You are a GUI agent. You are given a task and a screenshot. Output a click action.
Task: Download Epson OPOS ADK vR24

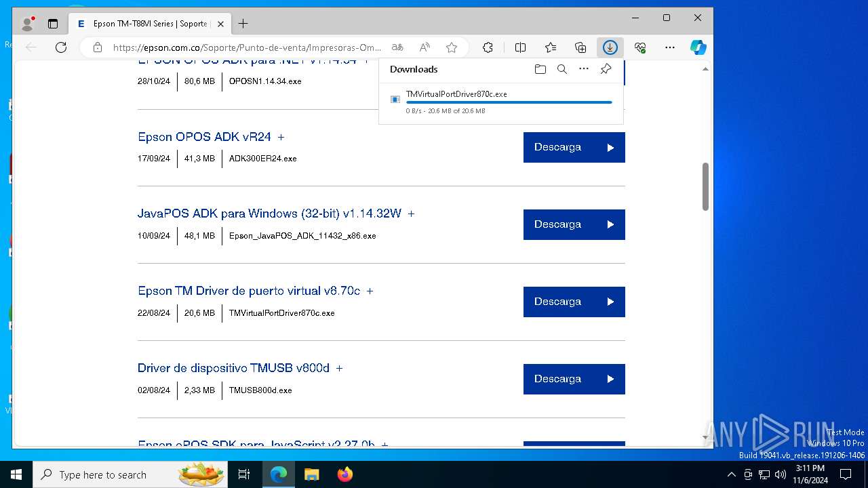(574, 147)
